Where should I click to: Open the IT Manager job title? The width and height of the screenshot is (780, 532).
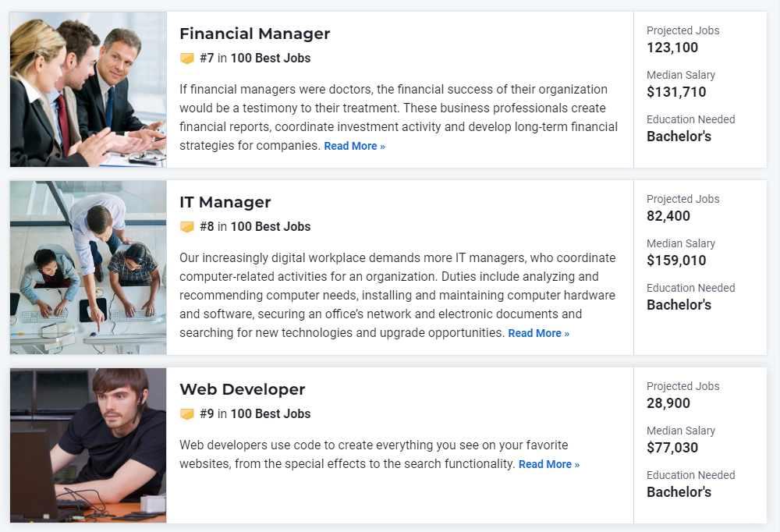point(225,203)
